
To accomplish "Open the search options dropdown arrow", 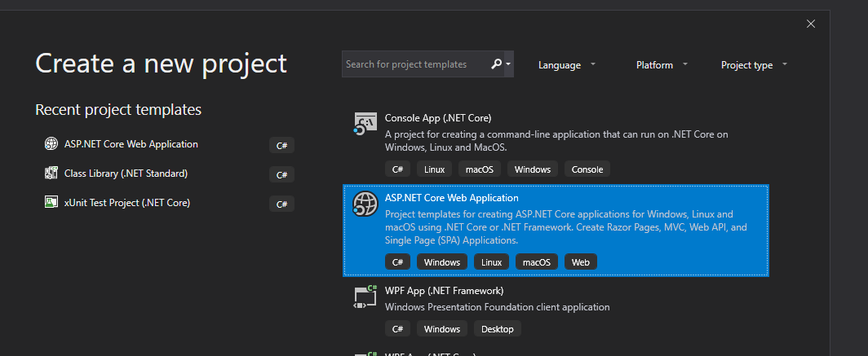I will coord(508,64).
